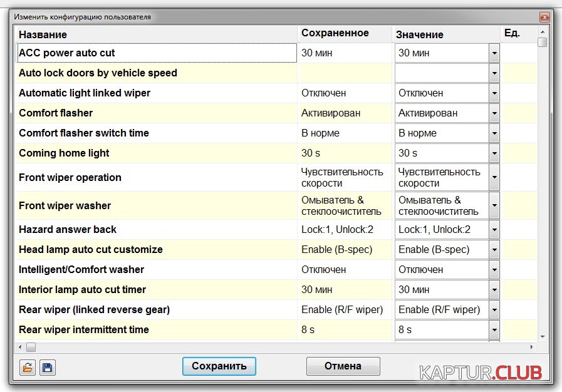Screen dimensions: 562x392
Task: Expand Head lamp auto cut customize dropdown
Action: tap(494, 250)
